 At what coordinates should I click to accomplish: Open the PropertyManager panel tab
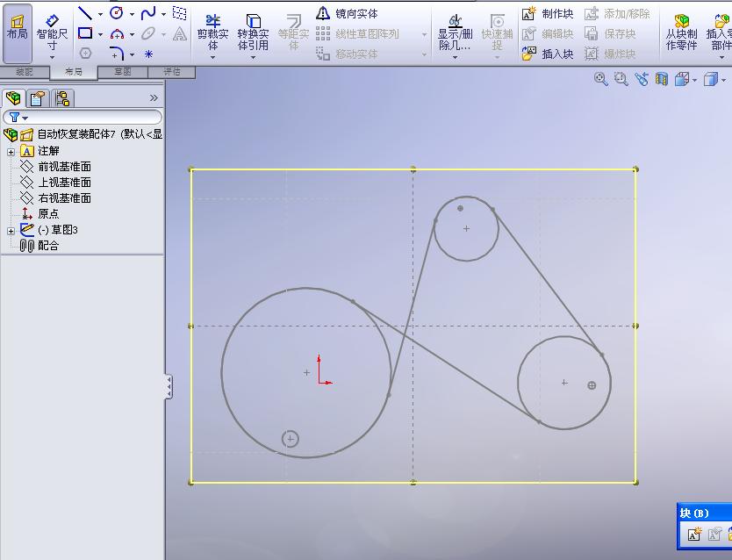(x=38, y=98)
